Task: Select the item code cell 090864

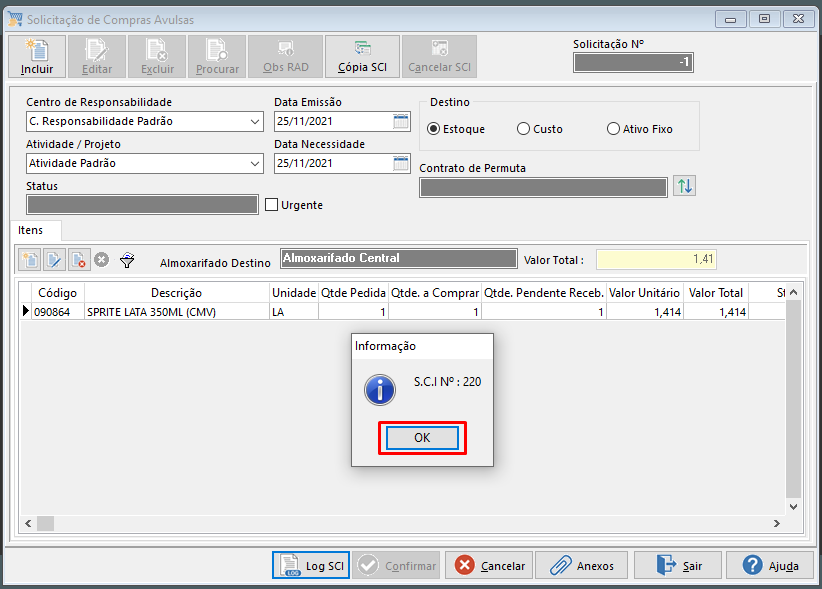Action: click(58, 312)
